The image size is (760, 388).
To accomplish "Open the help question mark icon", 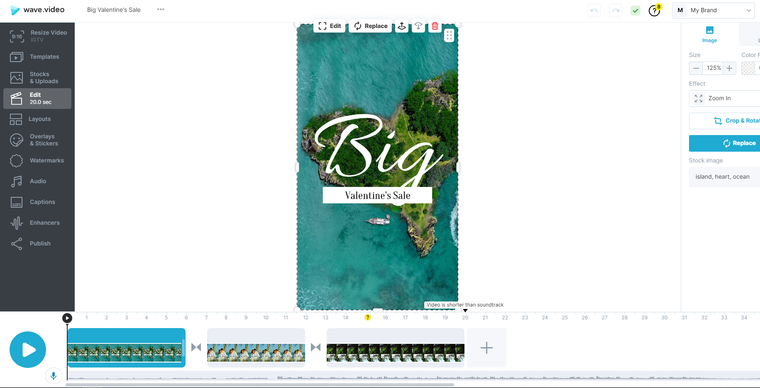I will 654,10.
